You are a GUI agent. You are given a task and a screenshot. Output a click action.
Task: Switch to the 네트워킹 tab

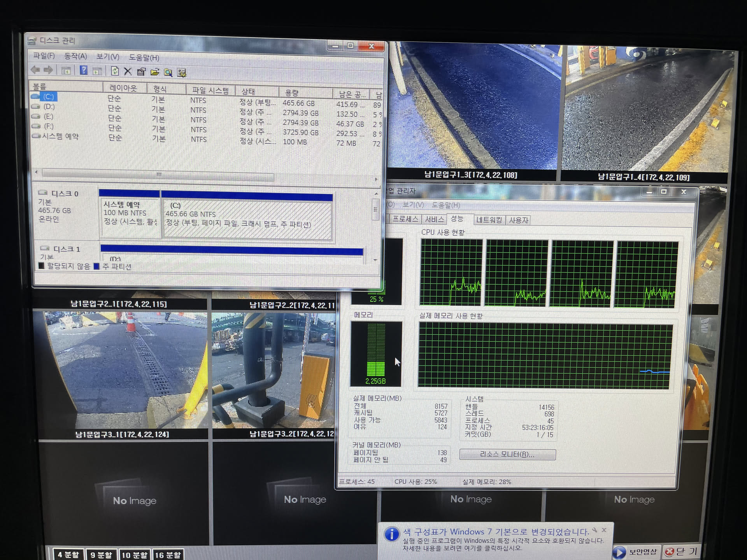[x=489, y=220]
